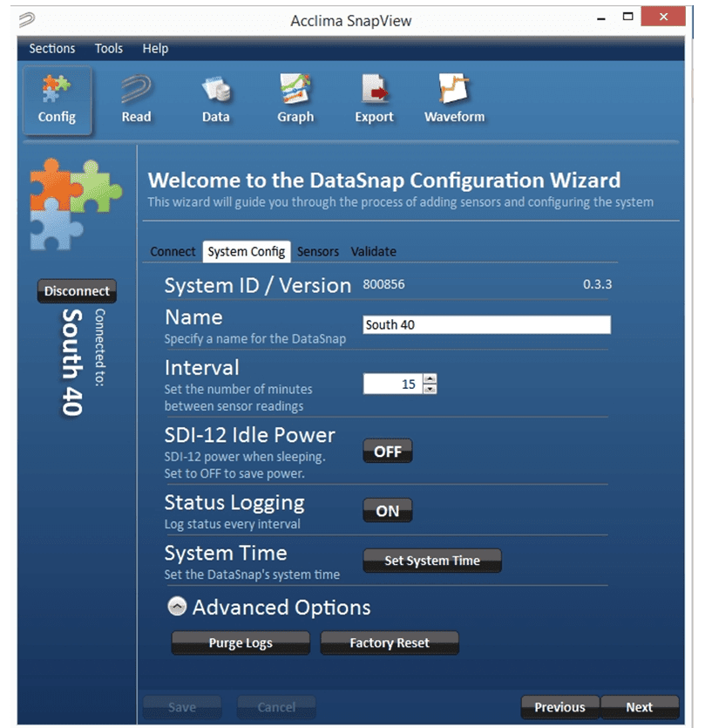This screenshot has height=728, width=705.
Task: Switch to the Validate tab
Action: coord(373,251)
